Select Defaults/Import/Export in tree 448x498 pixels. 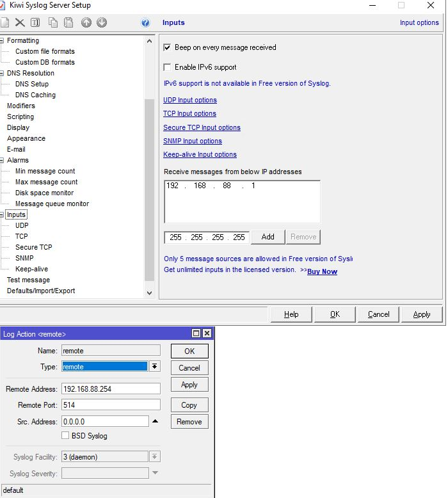click(x=41, y=291)
